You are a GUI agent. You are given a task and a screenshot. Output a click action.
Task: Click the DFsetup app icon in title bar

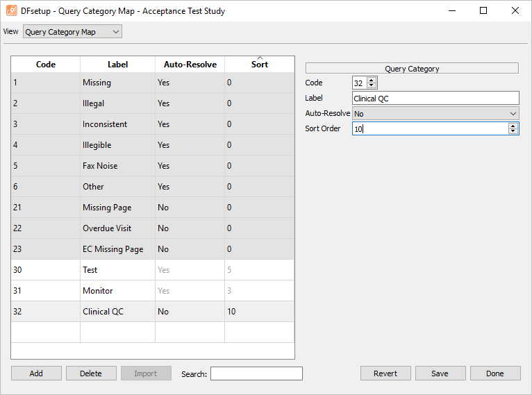(12, 11)
